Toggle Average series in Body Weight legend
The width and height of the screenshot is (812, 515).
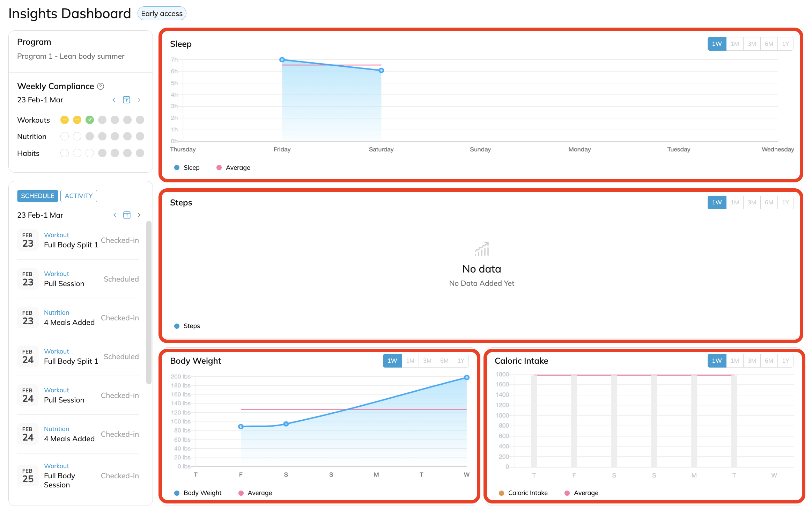tap(255, 493)
